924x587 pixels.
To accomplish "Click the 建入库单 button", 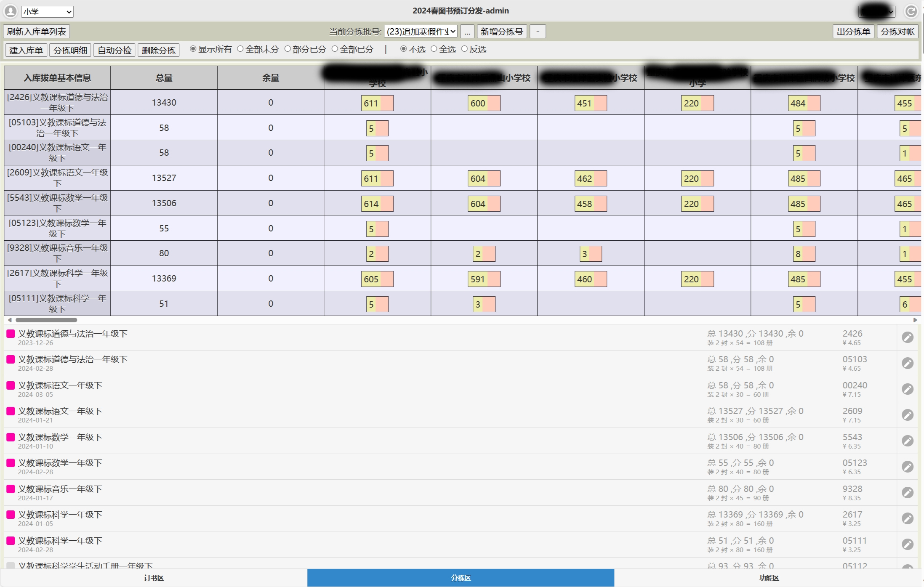I will pos(26,50).
